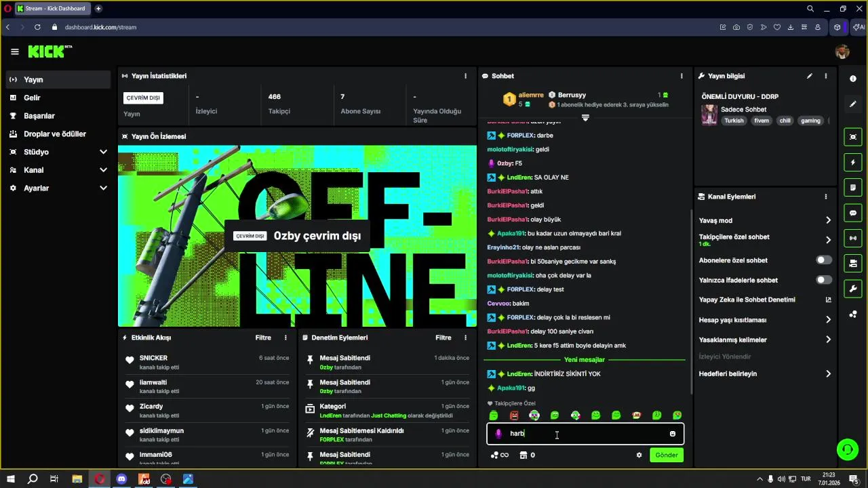
Task: Click the Yeni mesajlar divider in chat
Action: point(584,360)
